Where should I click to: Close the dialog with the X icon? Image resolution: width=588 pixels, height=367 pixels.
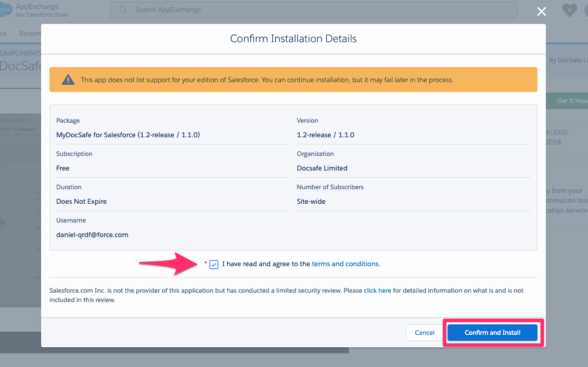pyautogui.click(x=541, y=11)
